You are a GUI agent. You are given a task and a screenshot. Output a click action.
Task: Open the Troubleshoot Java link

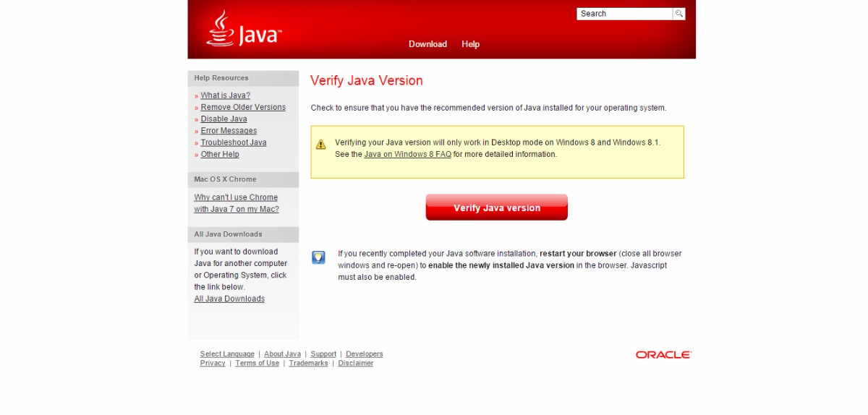click(234, 142)
